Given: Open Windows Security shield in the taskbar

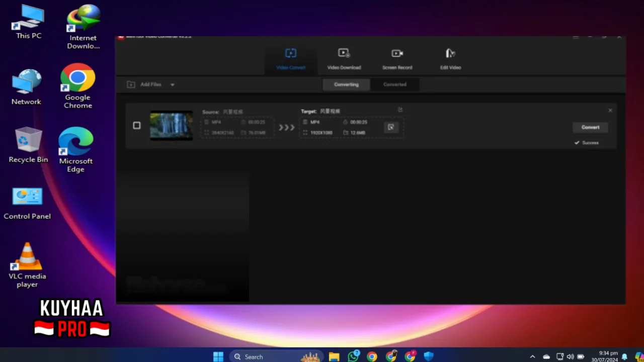Looking at the screenshot, I should point(429,356).
